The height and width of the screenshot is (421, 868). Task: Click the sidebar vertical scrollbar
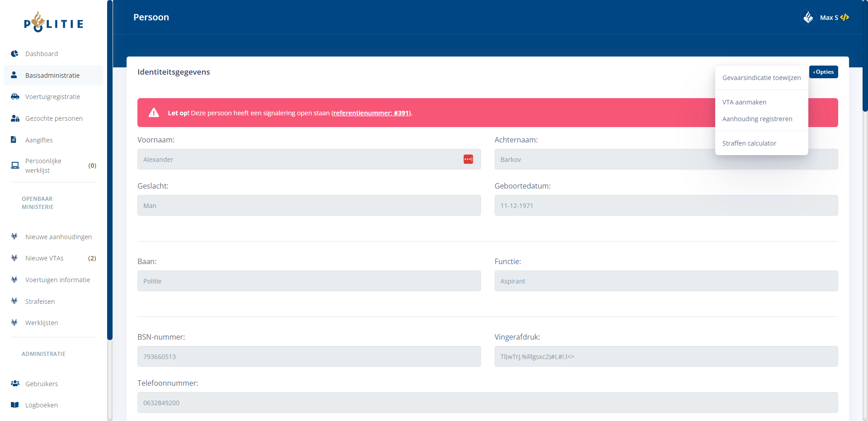[109, 181]
